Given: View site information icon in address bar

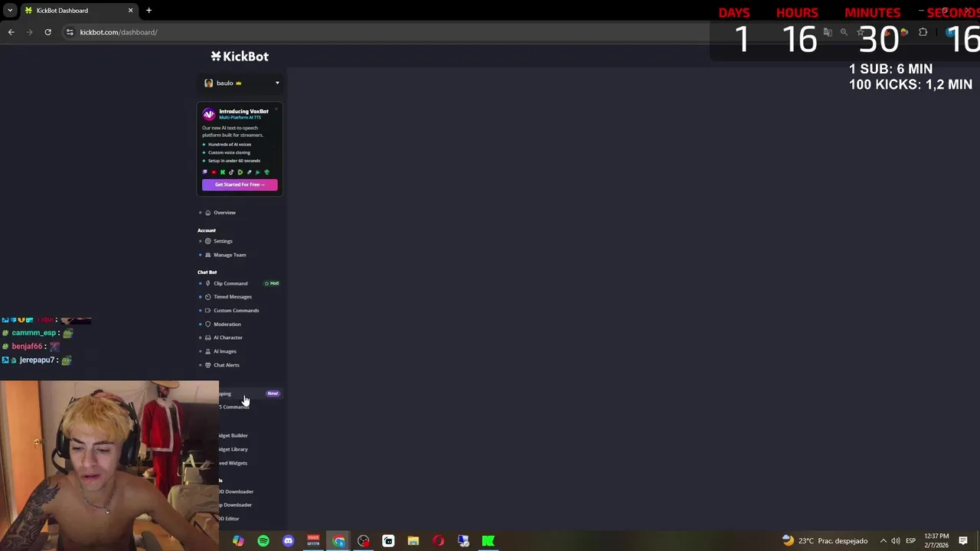Looking at the screenshot, I should 70,32.
